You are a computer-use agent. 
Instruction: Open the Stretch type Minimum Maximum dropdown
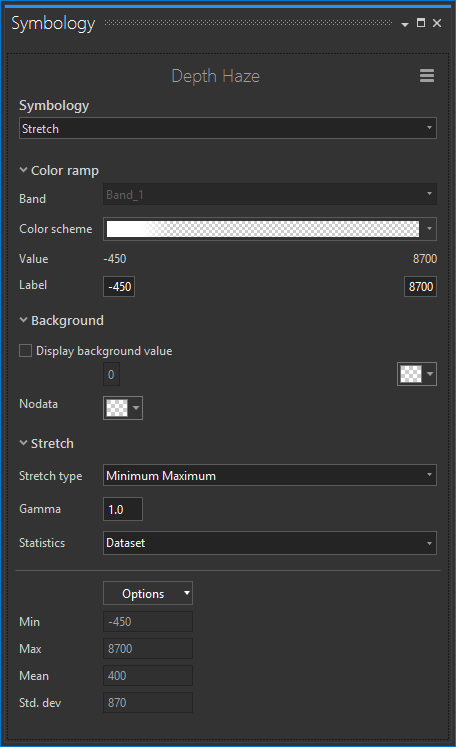click(x=270, y=475)
